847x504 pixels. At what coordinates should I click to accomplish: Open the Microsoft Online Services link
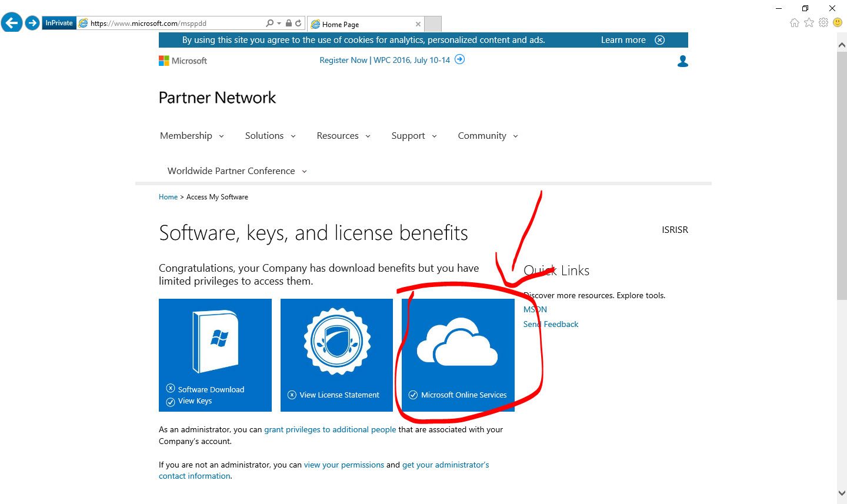tap(464, 395)
